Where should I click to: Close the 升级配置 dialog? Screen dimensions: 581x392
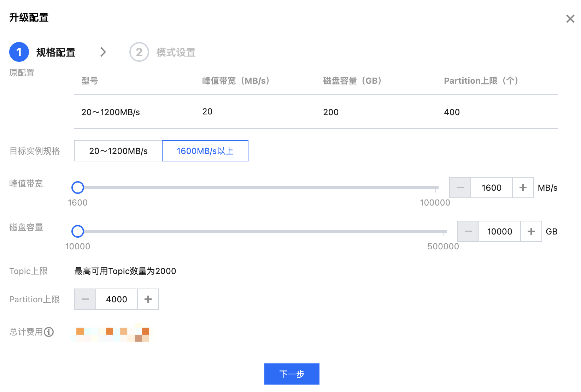(570, 18)
